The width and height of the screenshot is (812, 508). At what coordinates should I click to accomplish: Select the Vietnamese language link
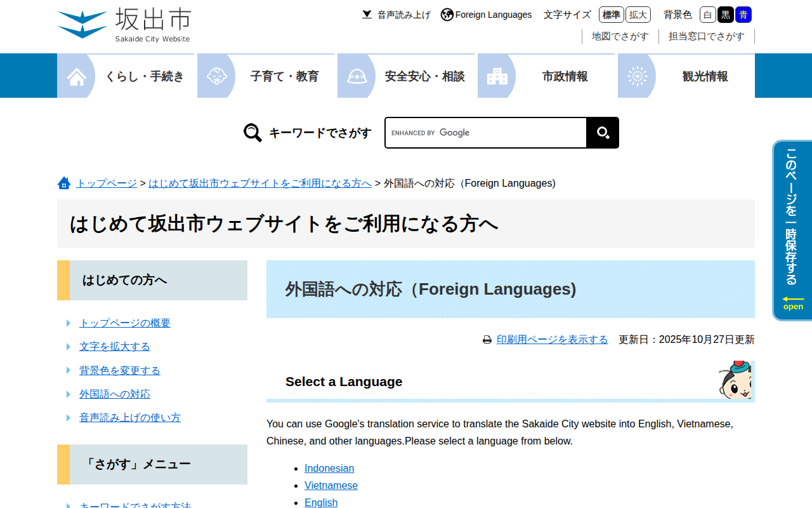[x=331, y=486]
